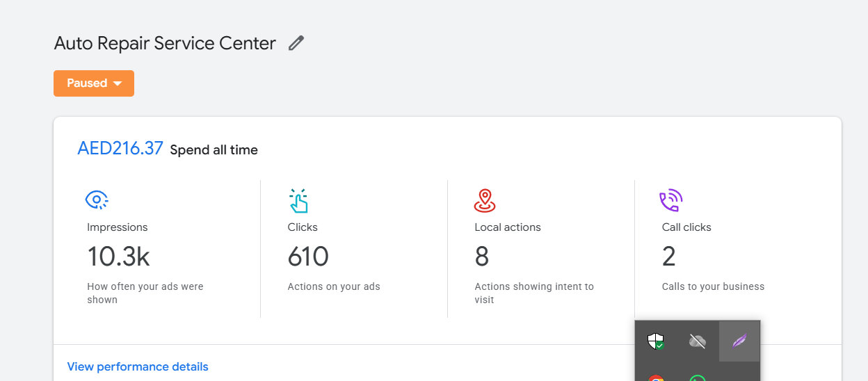This screenshot has width=868, height=381.
Task: Open the Chrome icon in system tray
Action: pyautogui.click(x=656, y=378)
